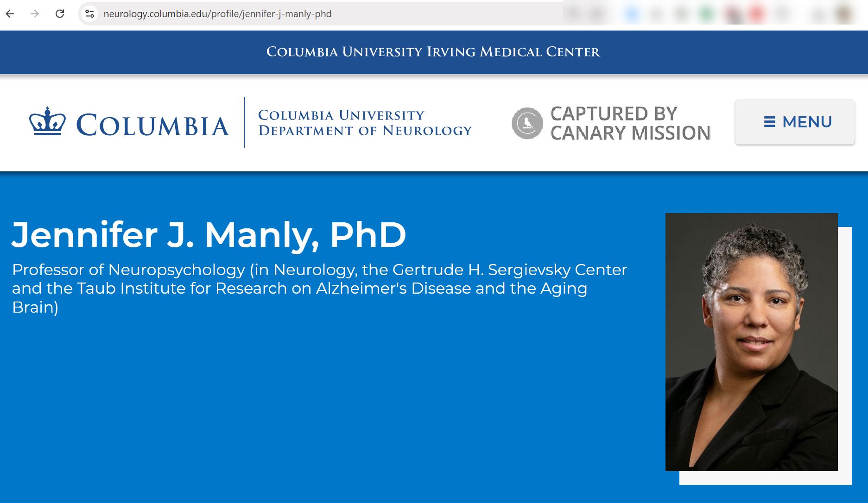Open the browser profile avatar
Screen dimensions: 868x503
[844, 14]
